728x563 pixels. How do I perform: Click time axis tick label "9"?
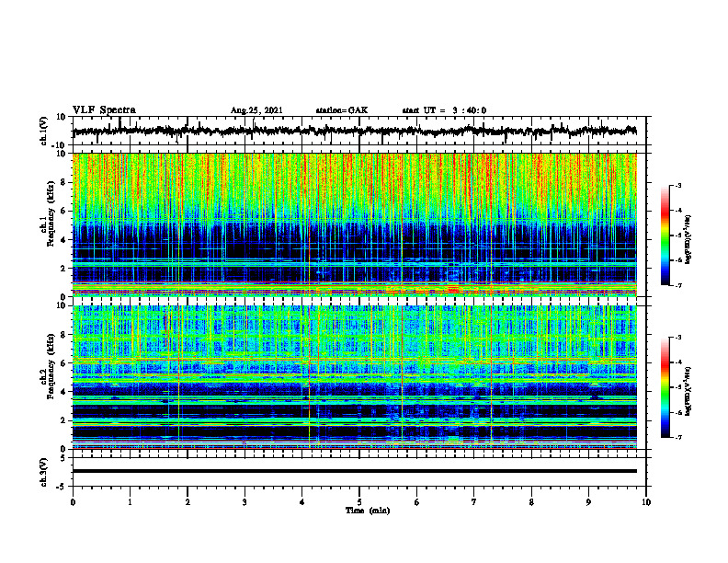[x=588, y=502]
